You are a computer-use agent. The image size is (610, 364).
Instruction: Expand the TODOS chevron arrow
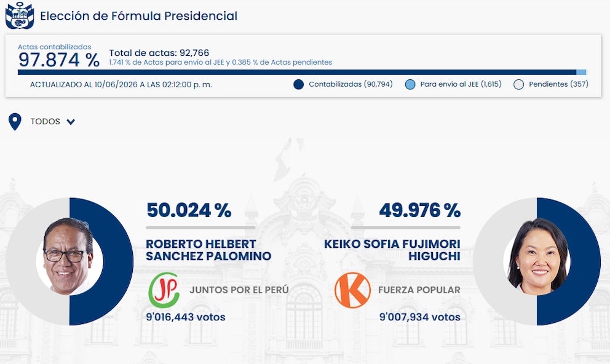click(71, 122)
